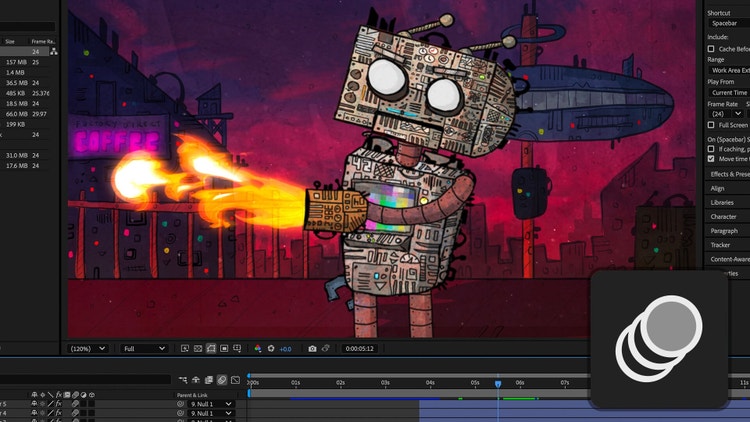Open grid and guide options icon
The height and width of the screenshot is (422, 750).
(237, 348)
